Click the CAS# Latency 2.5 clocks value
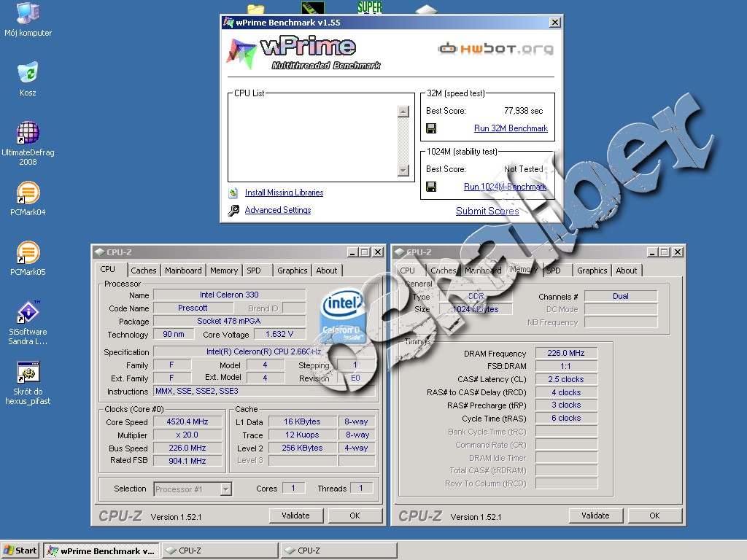Screen dimensions: 747x560 click(566, 379)
